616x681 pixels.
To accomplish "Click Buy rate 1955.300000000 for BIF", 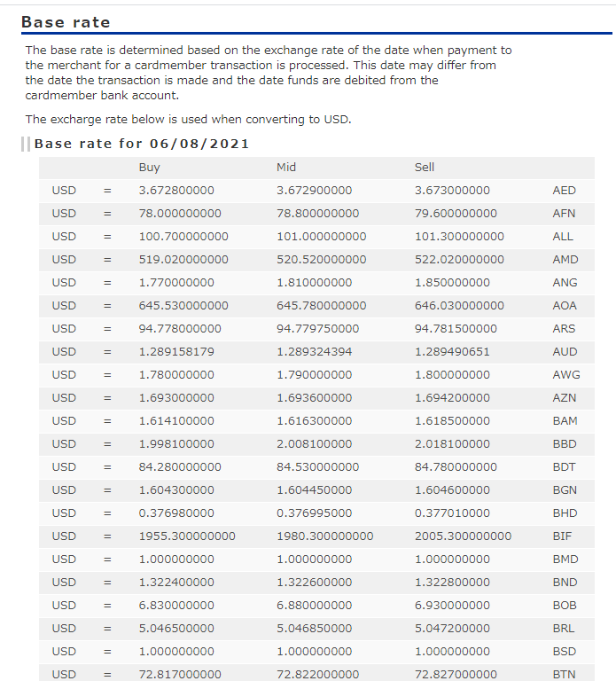I will 187,536.
